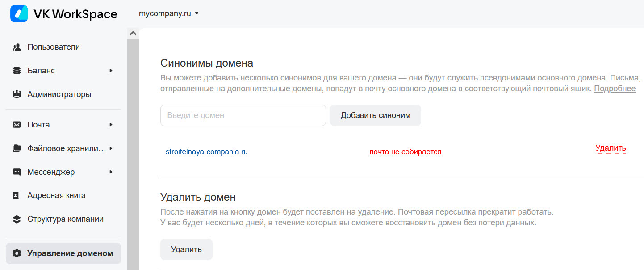Focus the Введите домен input field
Viewport: 644px width, 270px height.
pos(243,115)
